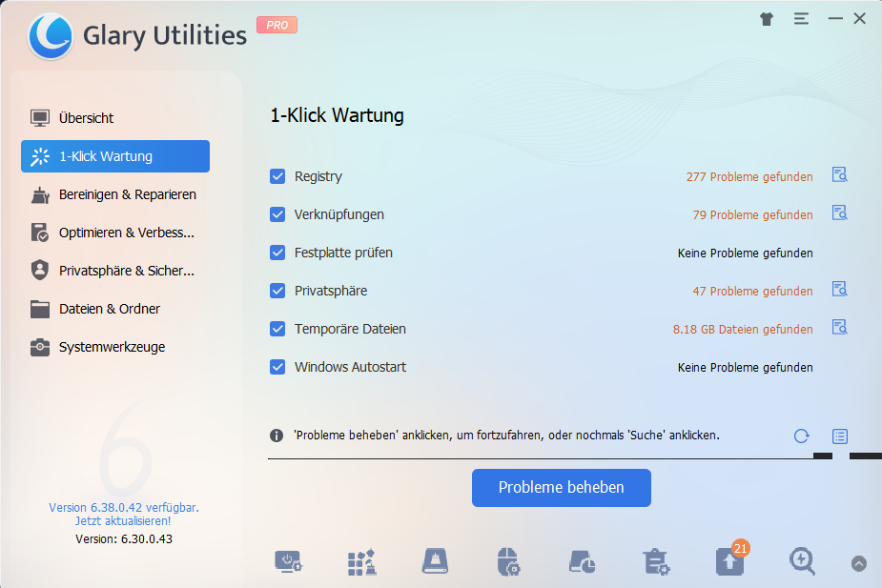Open the Uninstall Manager icon in bottom toolbar

pyautogui.click(x=656, y=562)
